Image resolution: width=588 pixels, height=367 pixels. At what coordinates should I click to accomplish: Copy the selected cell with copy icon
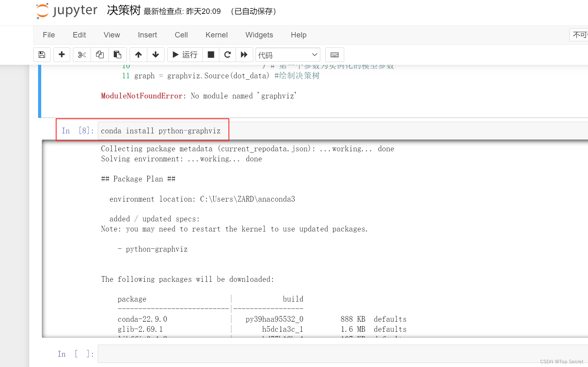tap(100, 54)
